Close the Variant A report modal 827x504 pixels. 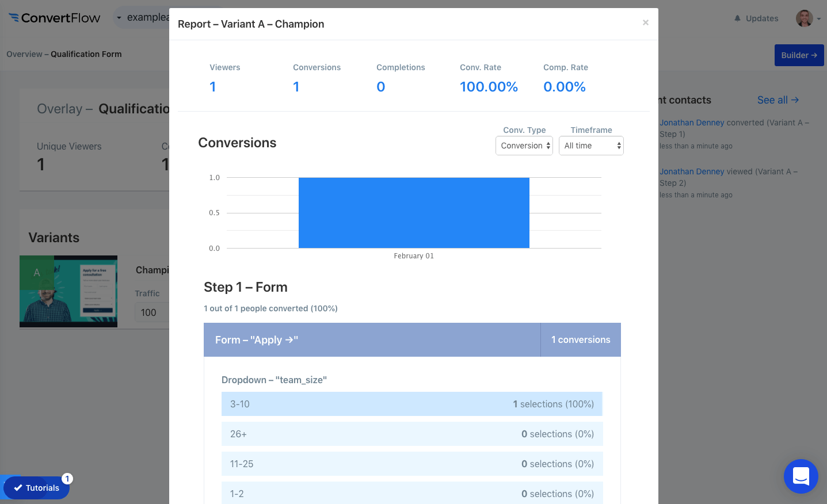point(646,22)
